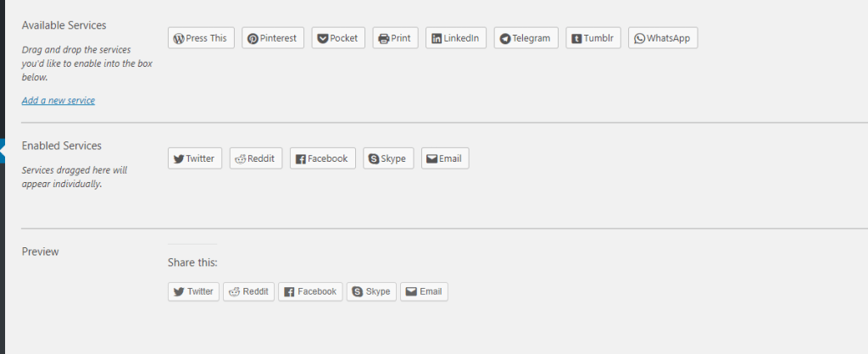The image size is (868, 354).
Task: Click the Email share button in Preview
Action: 424,291
